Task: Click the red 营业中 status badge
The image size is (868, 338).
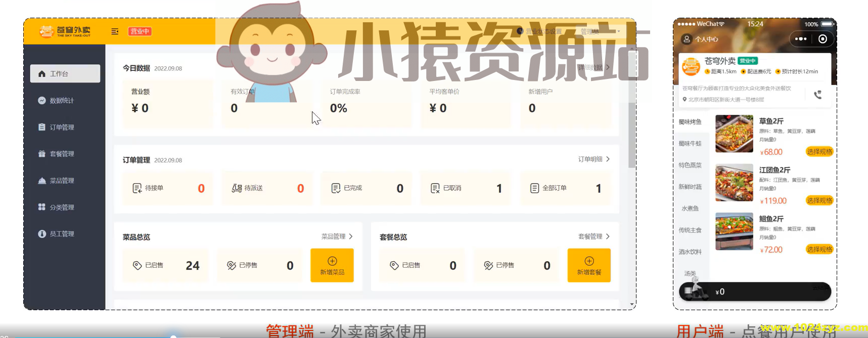Action: (x=140, y=31)
